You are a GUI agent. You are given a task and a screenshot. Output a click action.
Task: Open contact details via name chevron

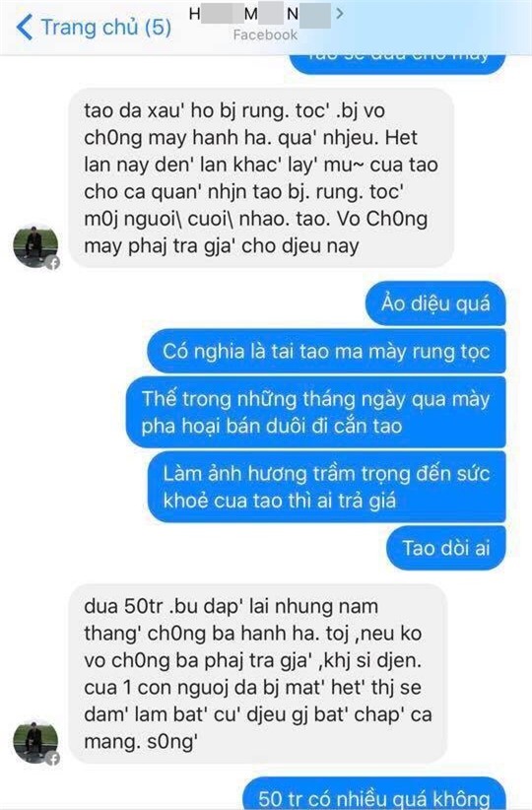339,14
